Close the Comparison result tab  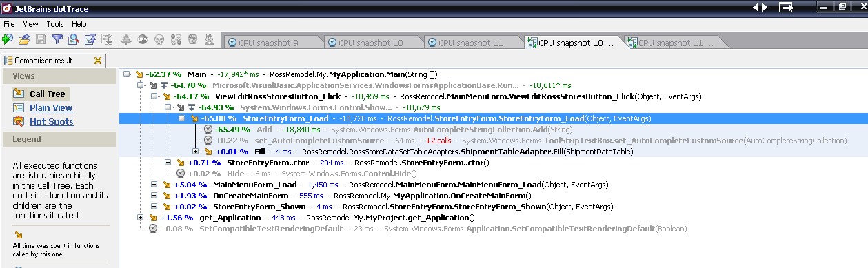click(x=97, y=61)
